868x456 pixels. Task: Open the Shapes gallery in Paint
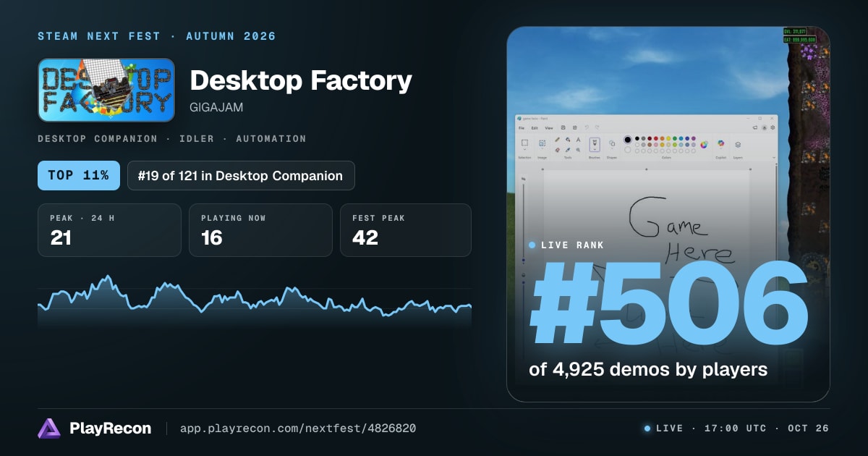(x=612, y=143)
